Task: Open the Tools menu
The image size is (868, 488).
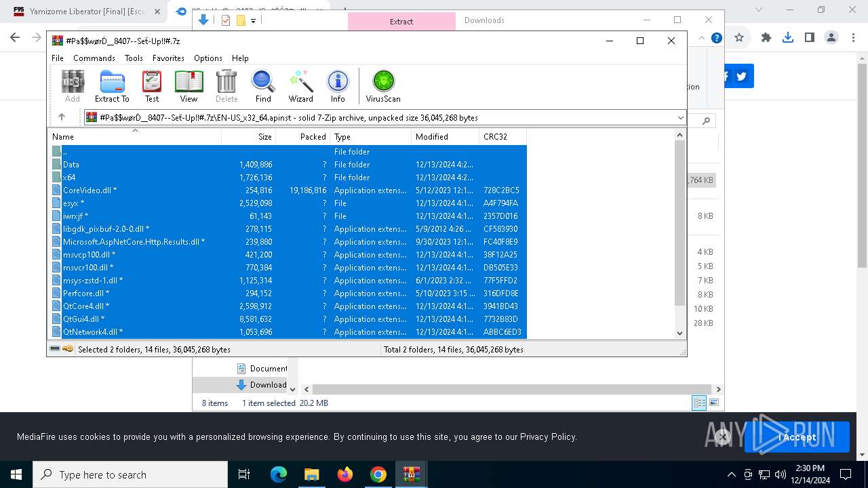Action: (134, 58)
